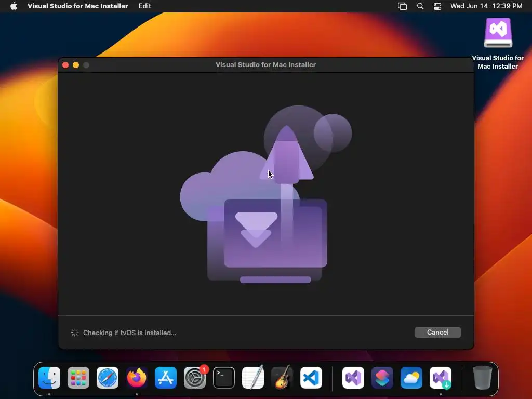Open Spotlight search in menu bar

click(x=420, y=6)
